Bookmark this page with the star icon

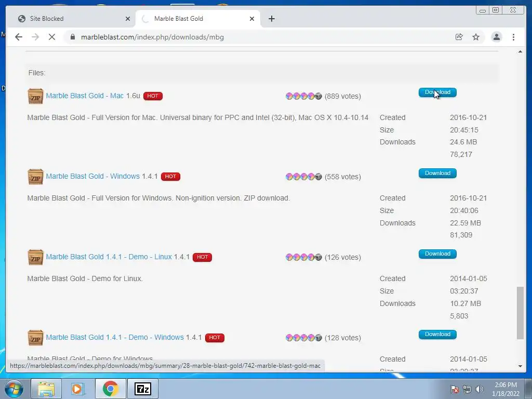tap(476, 37)
